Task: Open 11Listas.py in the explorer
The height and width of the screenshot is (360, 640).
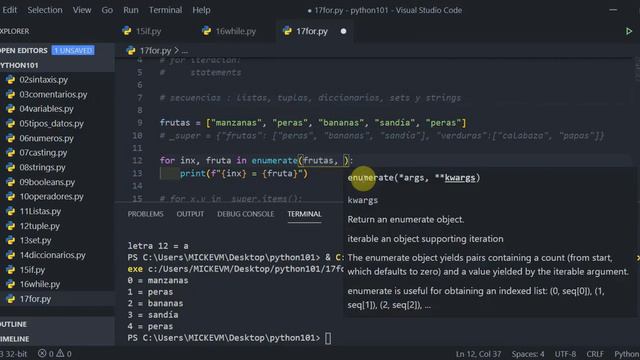Action: pos(40,211)
